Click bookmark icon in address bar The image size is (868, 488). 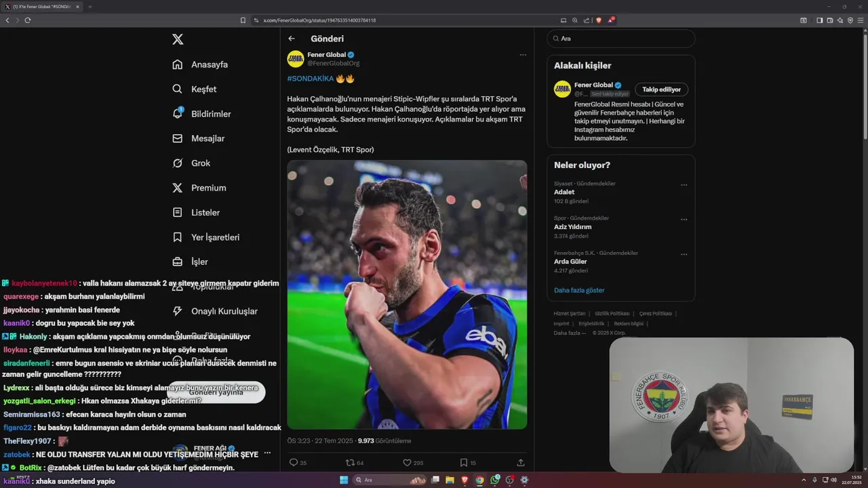tap(243, 20)
